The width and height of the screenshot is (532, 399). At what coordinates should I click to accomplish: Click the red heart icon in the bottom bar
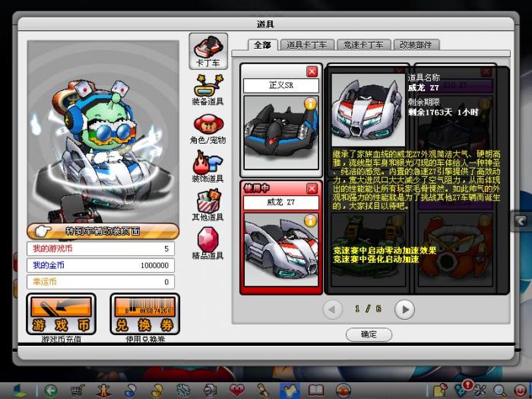(236, 391)
